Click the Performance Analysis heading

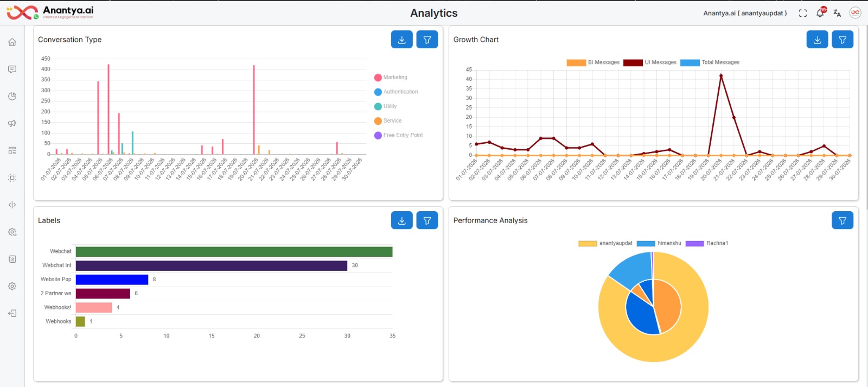pos(490,220)
